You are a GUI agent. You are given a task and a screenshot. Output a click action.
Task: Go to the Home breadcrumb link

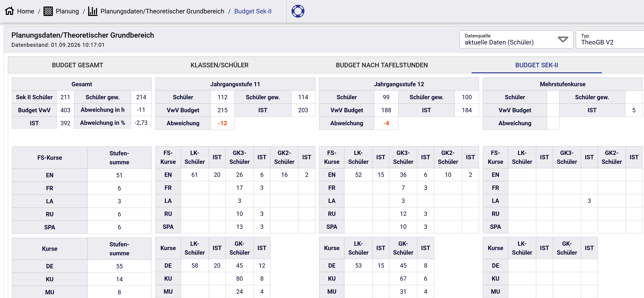click(x=26, y=11)
